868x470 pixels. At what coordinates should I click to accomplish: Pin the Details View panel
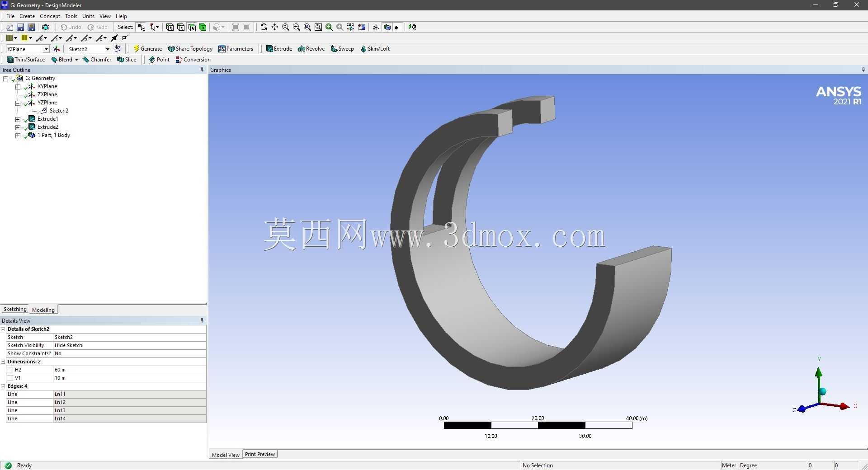point(202,320)
